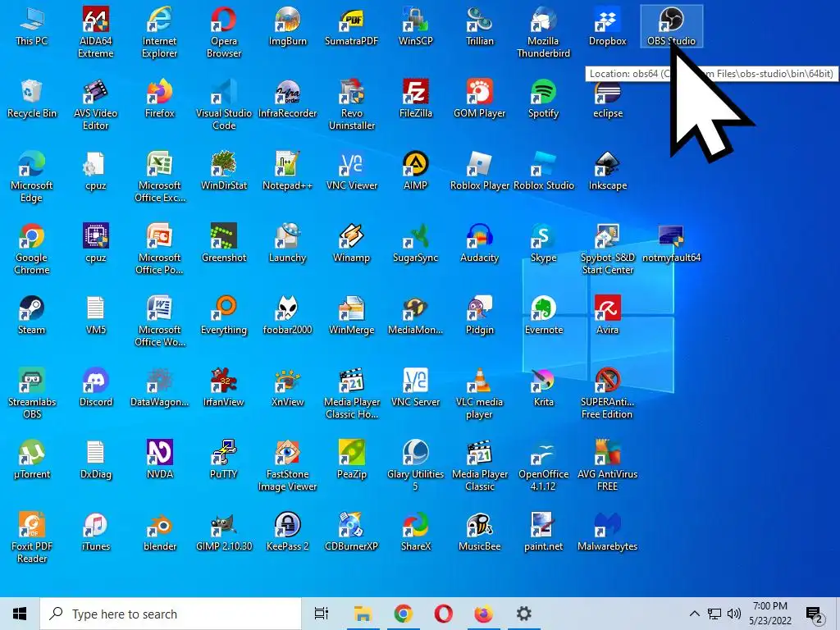Open the taskbar clock and date
Screen dimensions: 840x630
[769, 614]
